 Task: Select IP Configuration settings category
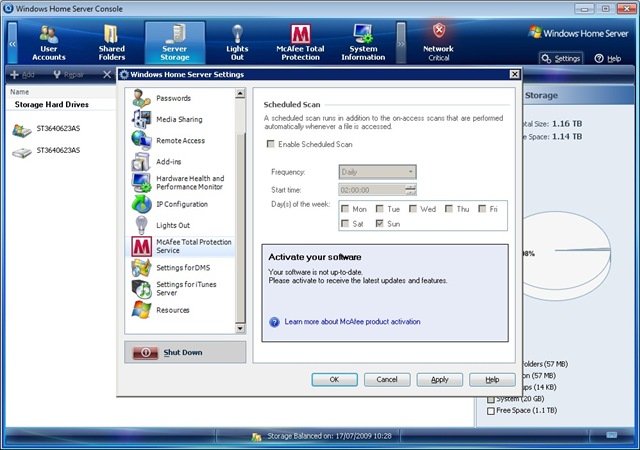pyautogui.click(x=180, y=204)
